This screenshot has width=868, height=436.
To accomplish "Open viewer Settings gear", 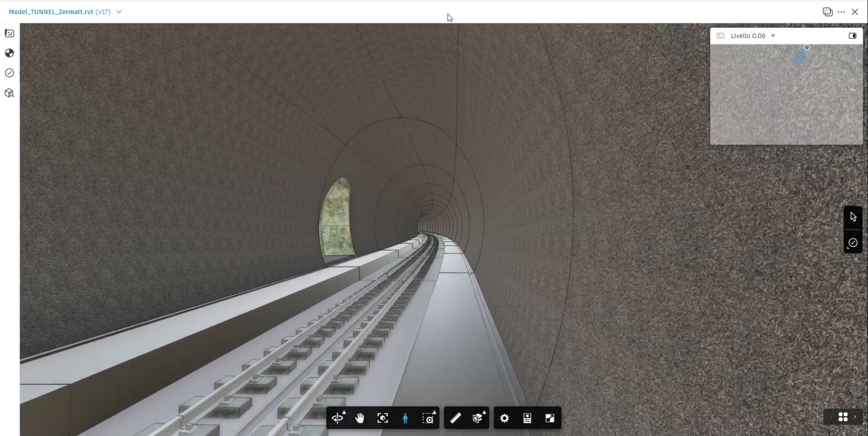I will 505,418.
